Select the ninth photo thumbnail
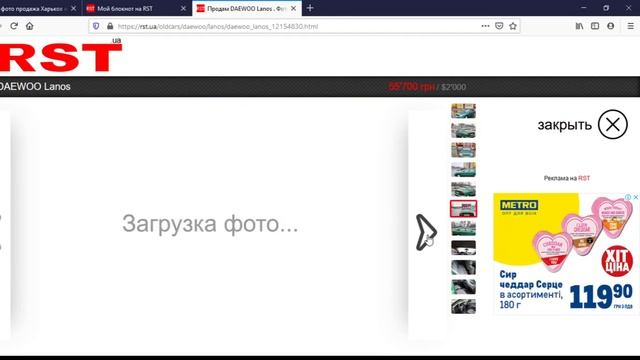The image size is (640, 360). coord(463,267)
